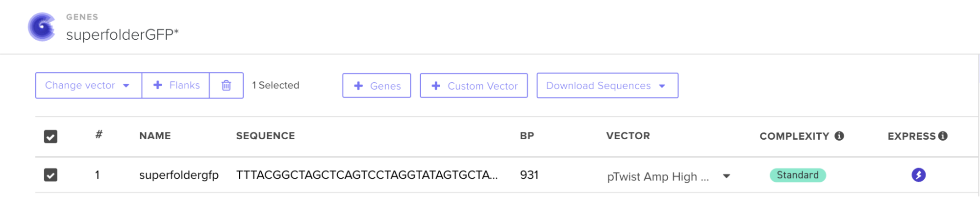Click the superfoldergfp gene name cell
Screen dimensions: 980x197
179,175
